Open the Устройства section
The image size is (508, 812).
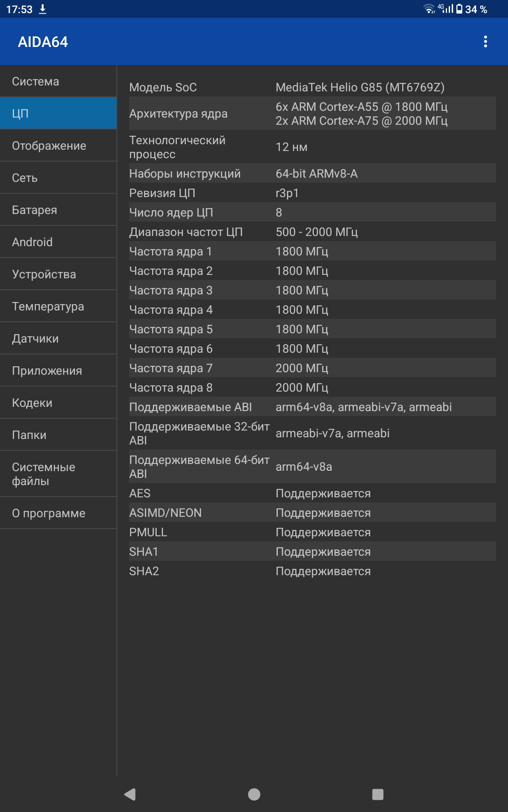pos(58,274)
